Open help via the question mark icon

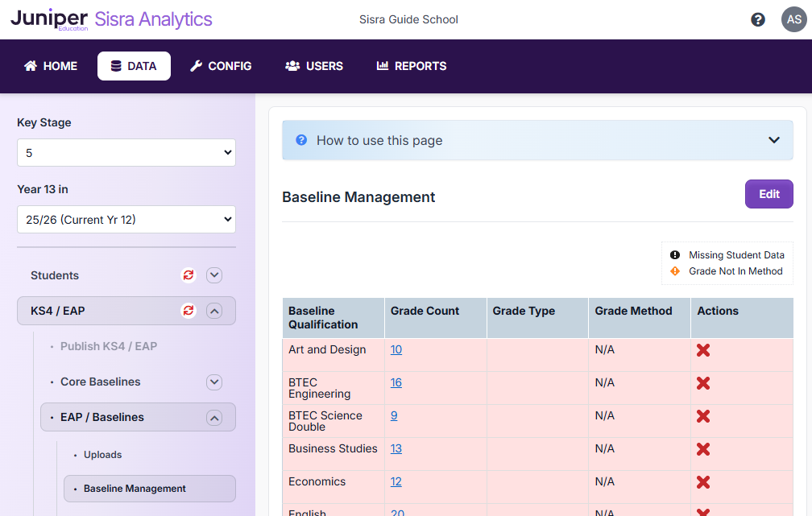757,19
